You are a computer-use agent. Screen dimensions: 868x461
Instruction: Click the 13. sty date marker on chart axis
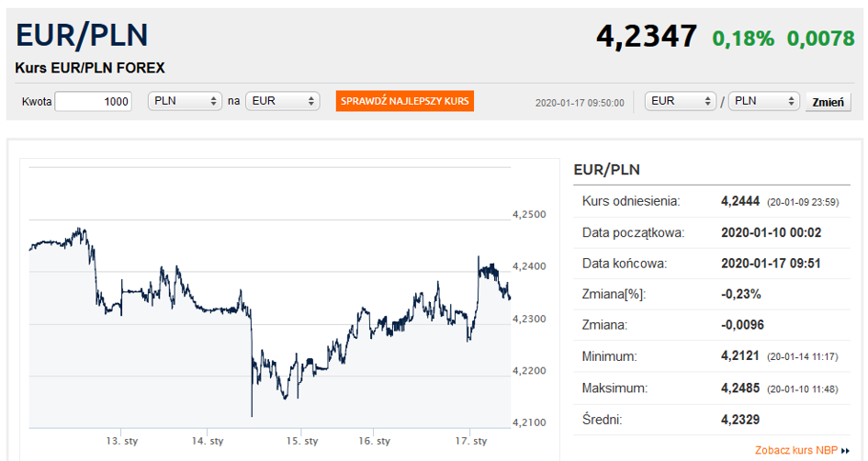coord(122,441)
